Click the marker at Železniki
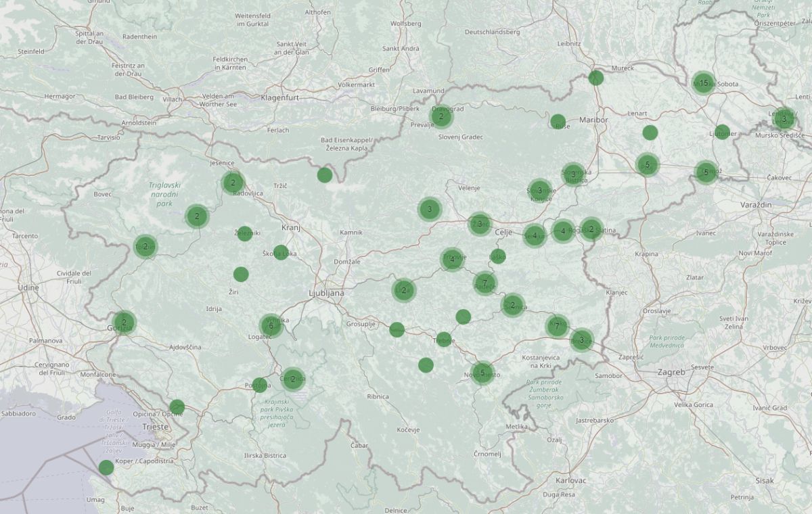 [245, 233]
